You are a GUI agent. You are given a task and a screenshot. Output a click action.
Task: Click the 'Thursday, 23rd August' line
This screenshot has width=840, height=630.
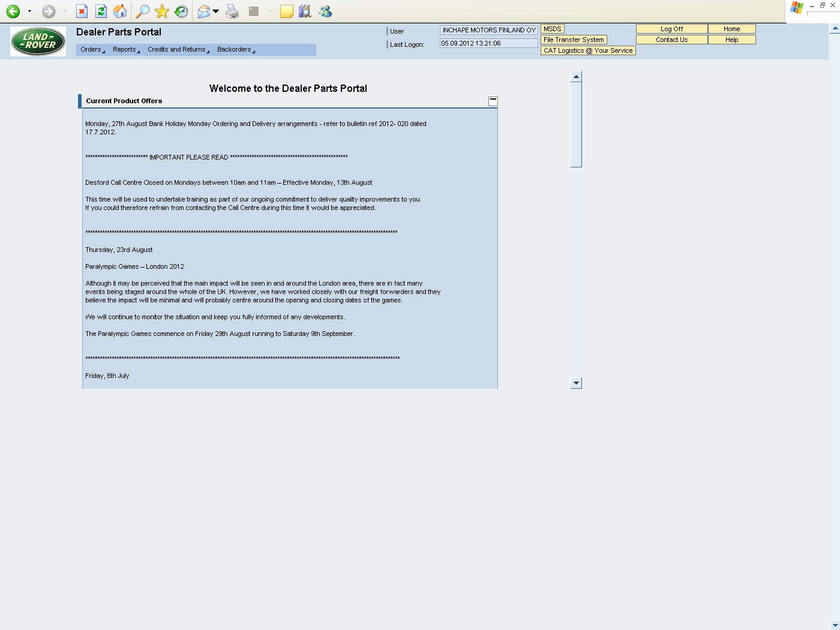[x=119, y=250]
